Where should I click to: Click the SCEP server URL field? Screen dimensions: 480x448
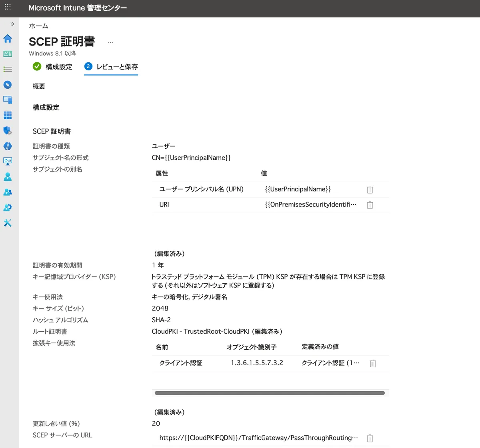click(x=258, y=438)
